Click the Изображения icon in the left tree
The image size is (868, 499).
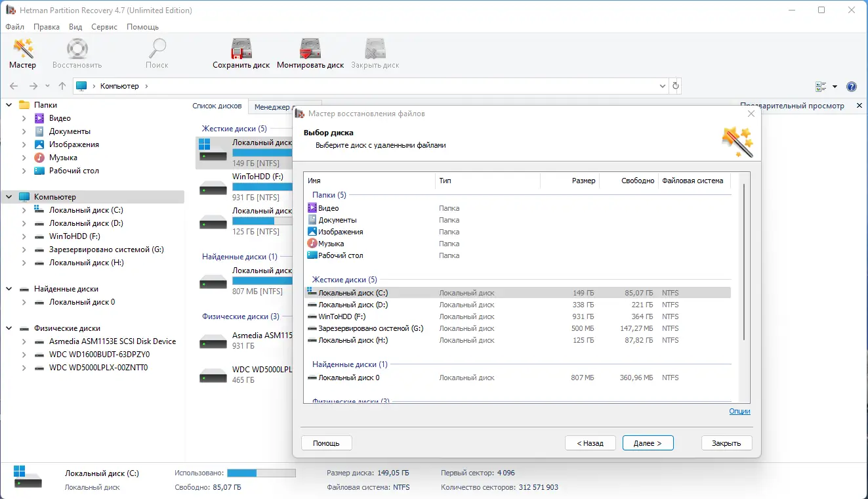click(39, 144)
